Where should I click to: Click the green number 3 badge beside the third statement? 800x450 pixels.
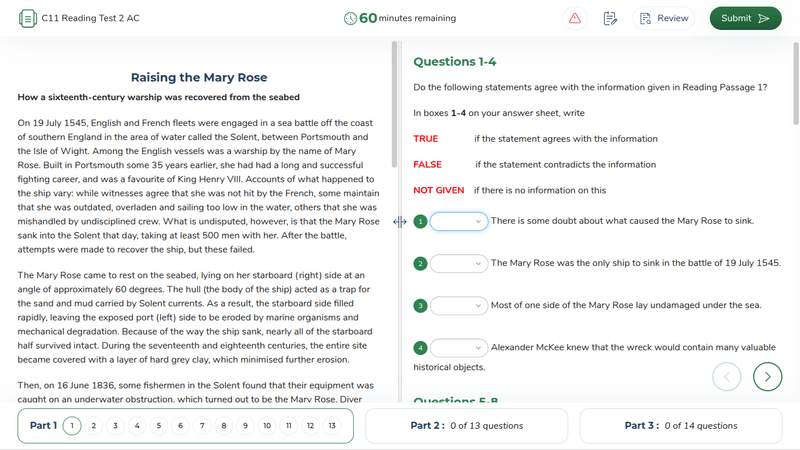tap(420, 306)
